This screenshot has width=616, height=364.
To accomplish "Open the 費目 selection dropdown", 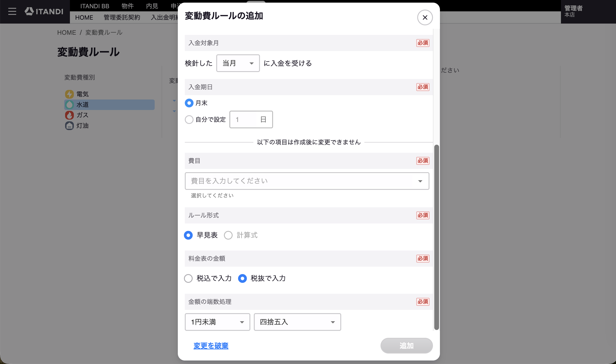I will 307,181.
